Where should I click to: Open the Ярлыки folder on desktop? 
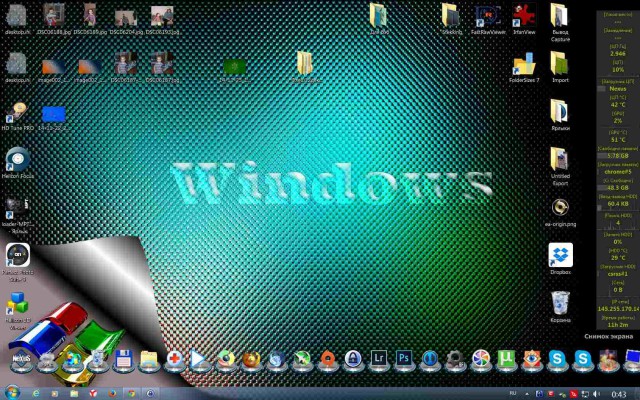[559, 111]
